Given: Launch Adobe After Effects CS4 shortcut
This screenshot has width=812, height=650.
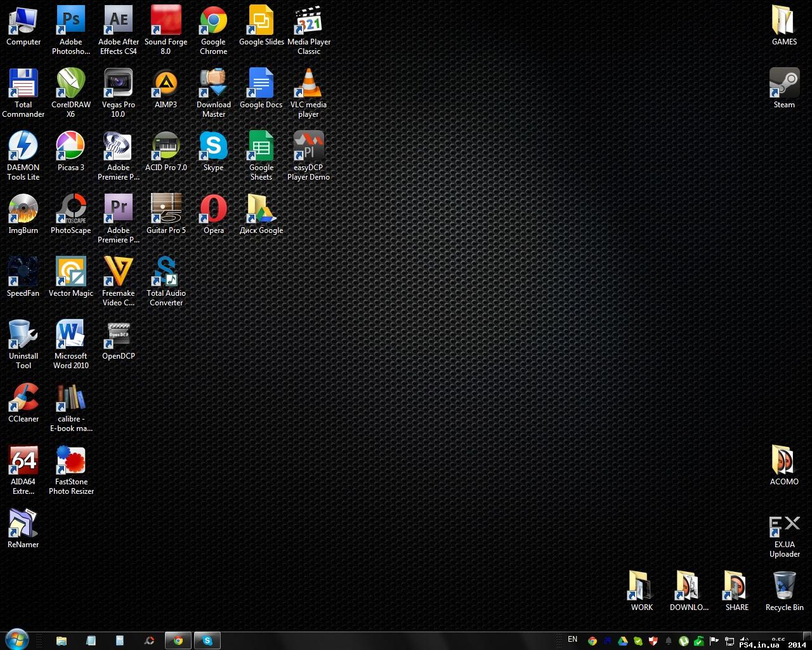Looking at the screenshot, I should tap(118, 22).
